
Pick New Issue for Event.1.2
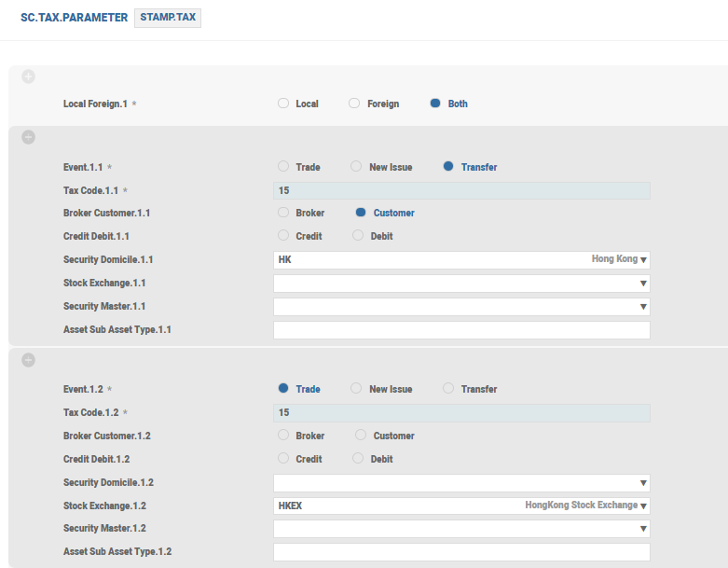point(356,389)
